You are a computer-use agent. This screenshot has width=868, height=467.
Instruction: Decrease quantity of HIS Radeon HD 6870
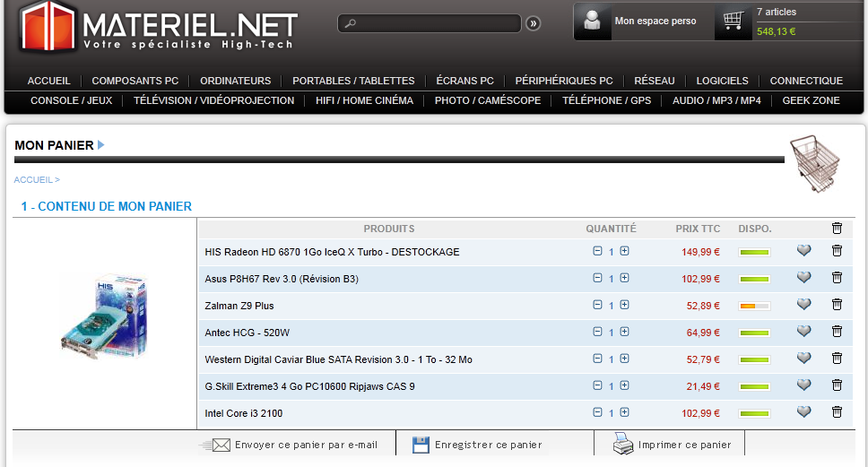pyautogui.click(x=598, y=251)
